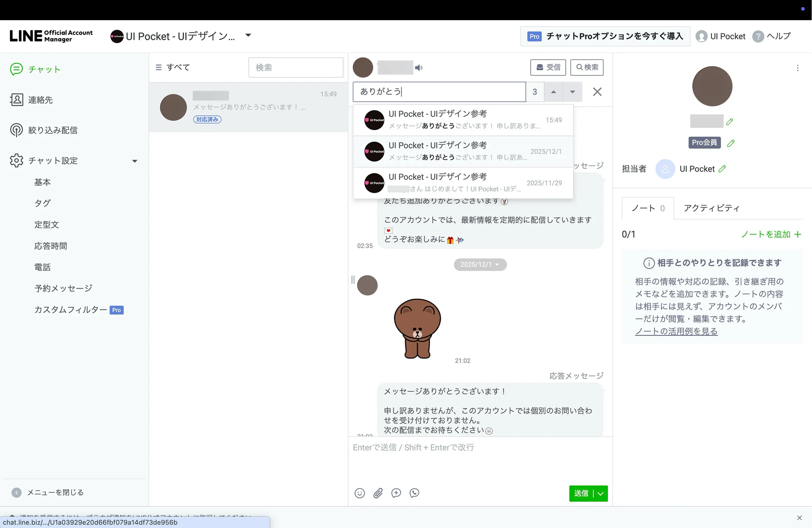Click large profile avatar in right panel
Screen dimensions: 812x528
pyautogui.click(x=712, y=86)
